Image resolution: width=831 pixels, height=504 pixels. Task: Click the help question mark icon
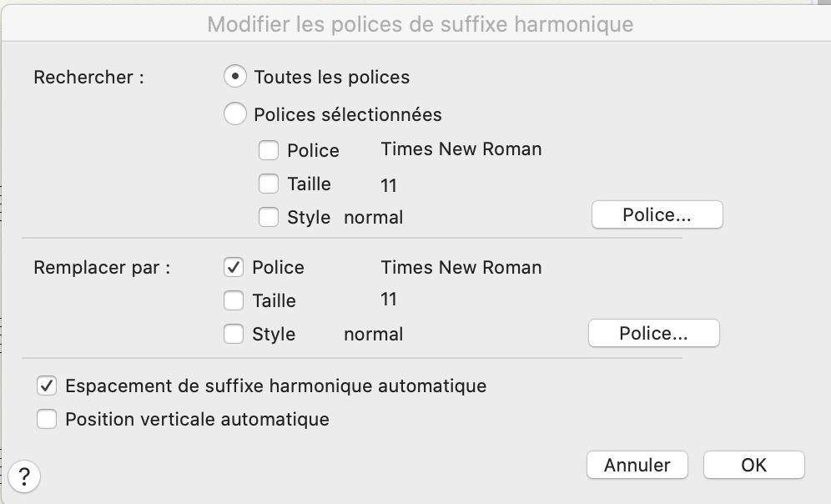[24, 476]
